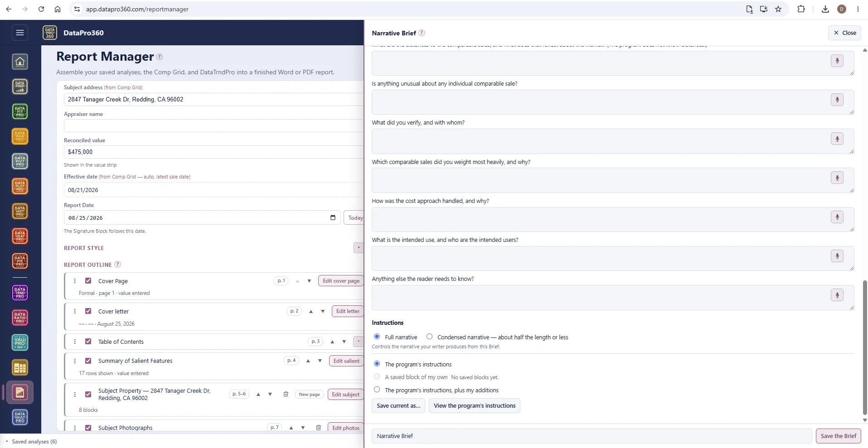Open the help icon beside Narrative Brief
The image size is (868, 448).
422,33
